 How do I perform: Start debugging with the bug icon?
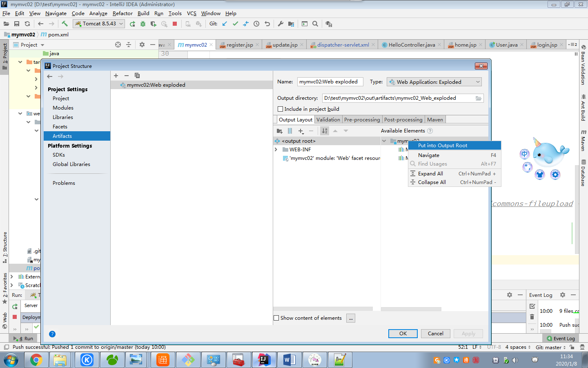143,24
